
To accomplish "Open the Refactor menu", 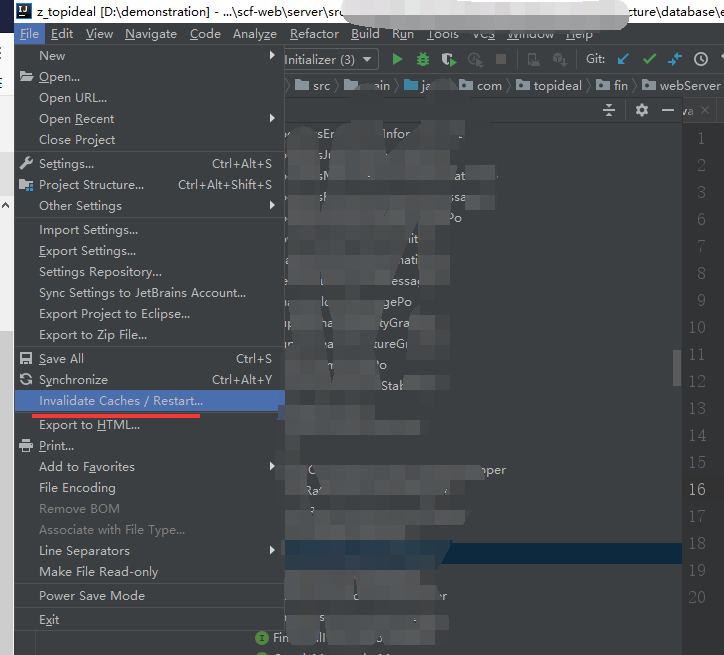I will click(x=314, y=34).
